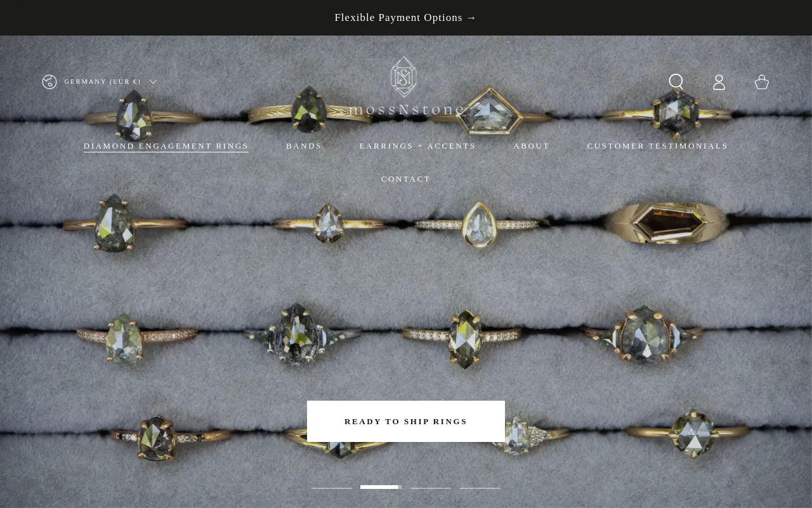The width and height of the screenshot is (812, 508).
Task: Jump to the first slide indicator
Action: (x=332, y=488)
